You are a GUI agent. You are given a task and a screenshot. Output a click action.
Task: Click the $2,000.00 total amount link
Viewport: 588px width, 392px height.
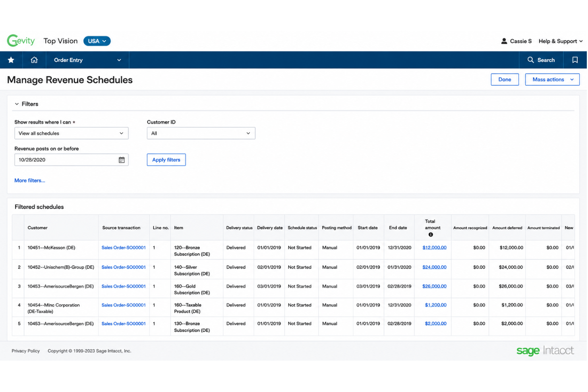(x=437, y=324)
